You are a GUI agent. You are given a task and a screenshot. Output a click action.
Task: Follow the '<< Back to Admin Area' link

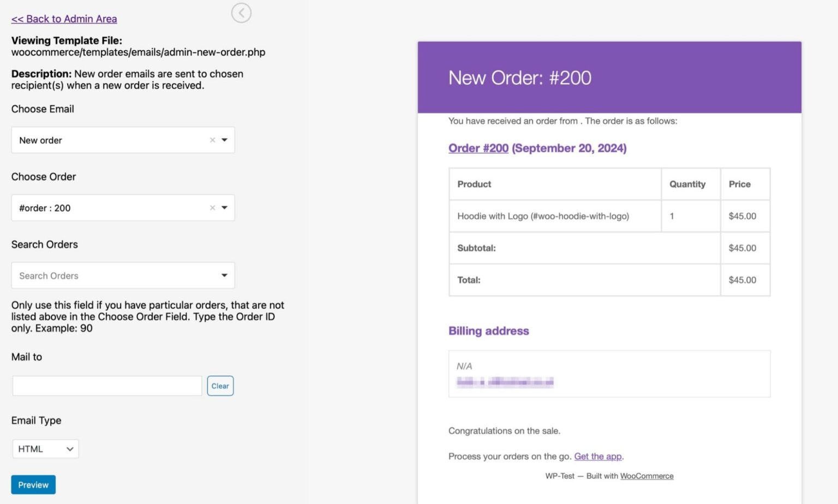point(64,19)
